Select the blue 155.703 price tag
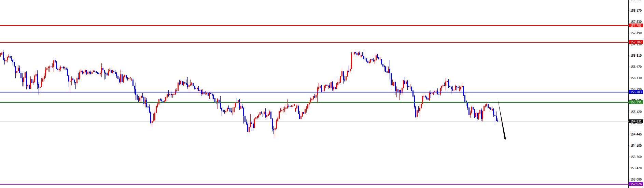This screenshot has height=188, width=644. [x=636, y=92]
